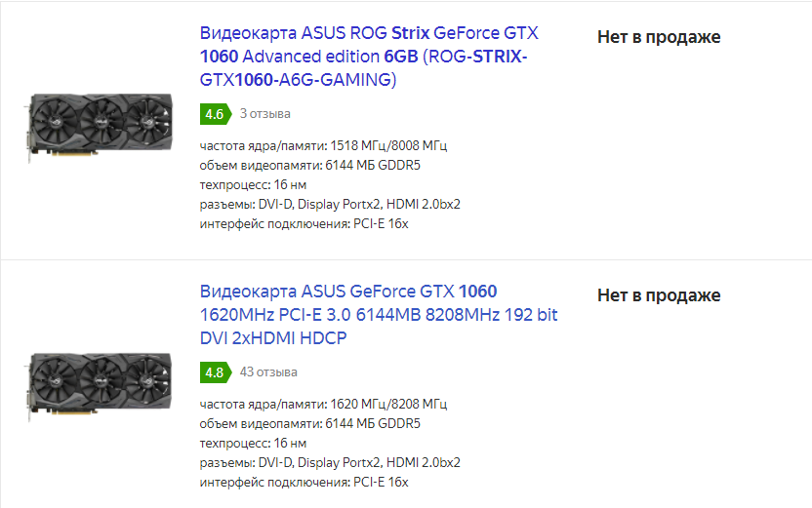This screenshot has height=508, width=812.
Task: Click техпроцесс 16 нм under the 1620MHz card
Action: 253,444
